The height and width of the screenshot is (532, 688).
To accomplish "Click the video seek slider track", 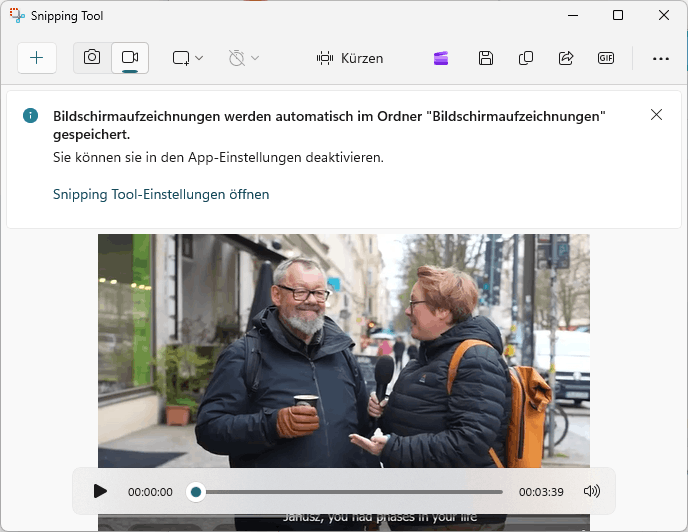I will pos(350,491).
